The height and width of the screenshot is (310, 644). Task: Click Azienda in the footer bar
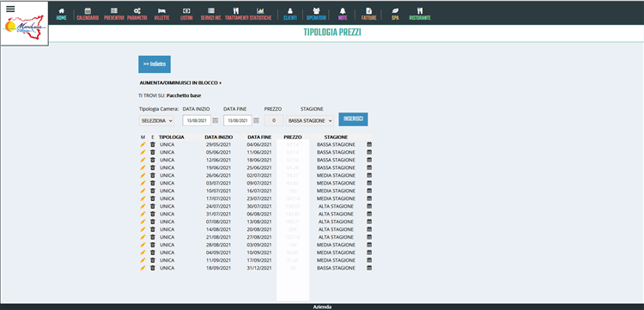tap(322, 307)
